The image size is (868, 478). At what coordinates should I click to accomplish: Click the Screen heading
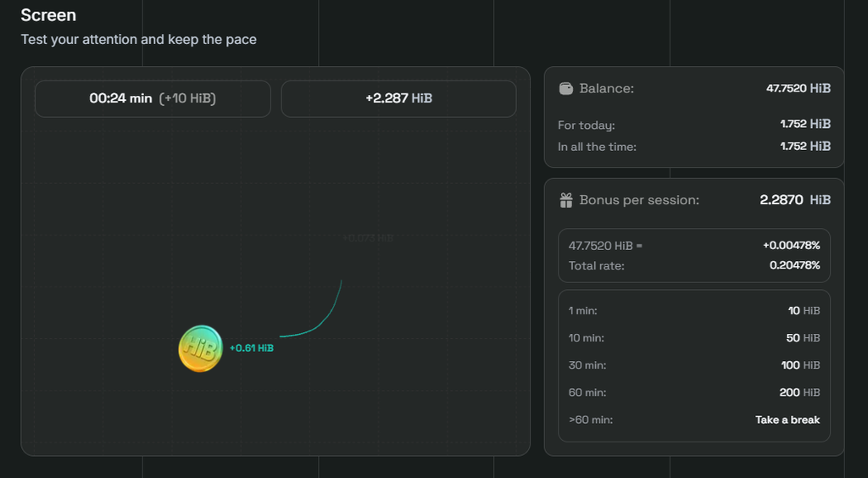pyautogui.click(x=48, y=15)
